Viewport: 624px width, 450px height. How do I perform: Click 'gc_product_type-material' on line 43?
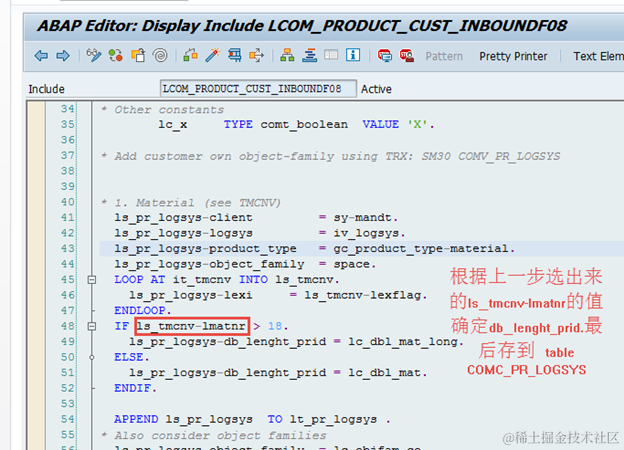(421, 249)
